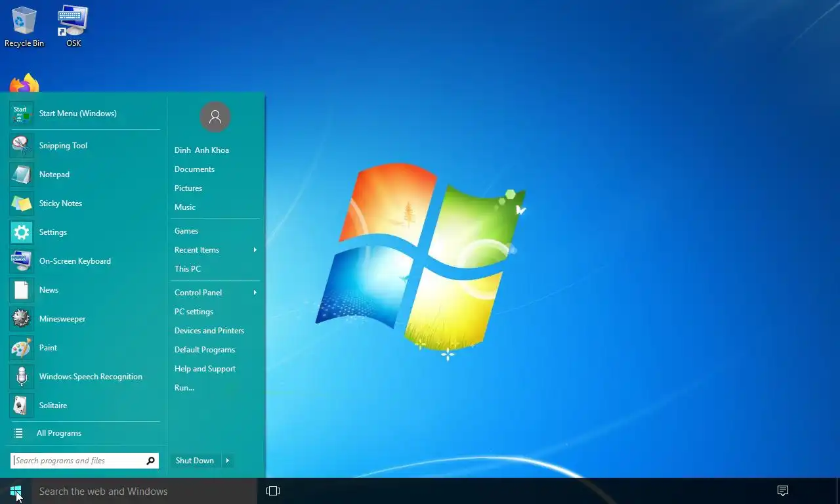This screenshot has width=840, height=504.
Task: Expand the Recent Items submenu arrow
Action: tap(255, 250)
